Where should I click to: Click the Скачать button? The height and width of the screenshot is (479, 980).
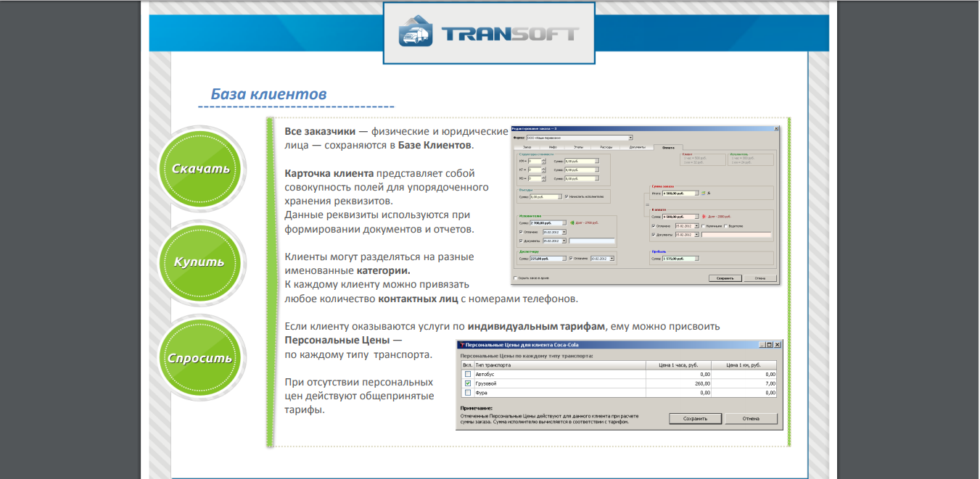tap(202, 169)
